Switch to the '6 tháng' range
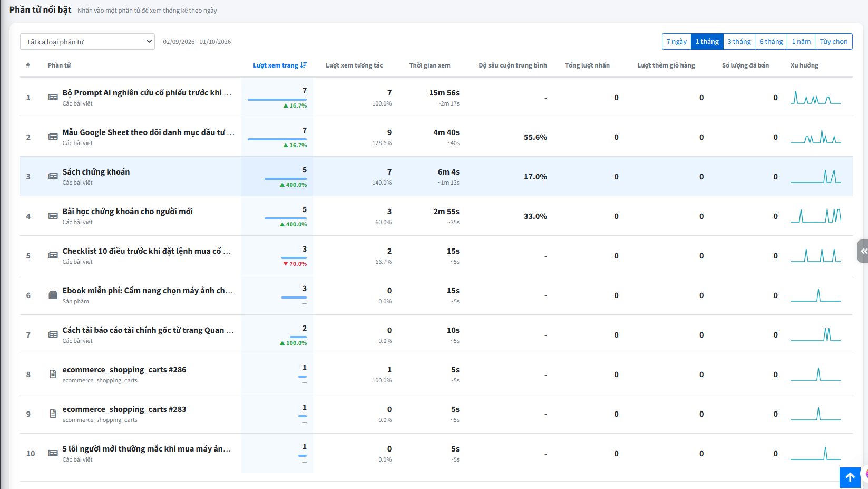Viewport: 868px width, 489px height. [771, 42]
